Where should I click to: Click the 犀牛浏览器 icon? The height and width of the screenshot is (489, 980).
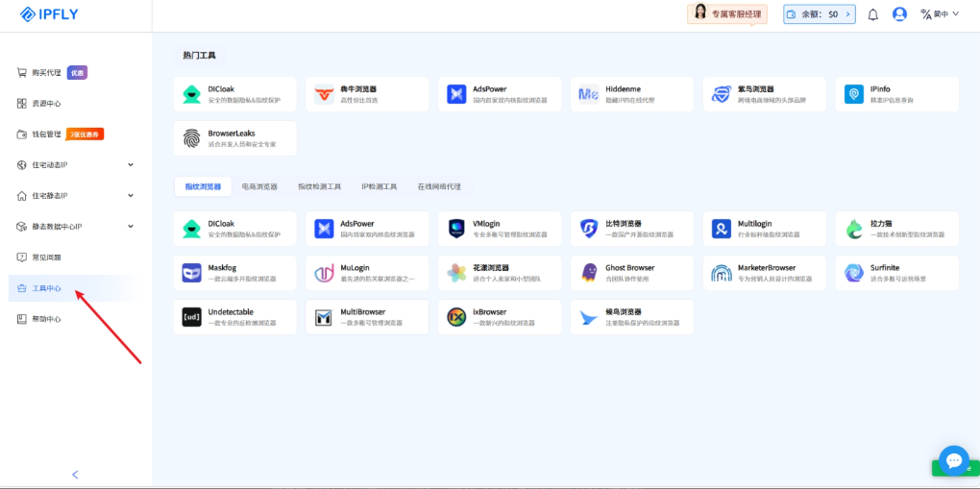(324, 94)
